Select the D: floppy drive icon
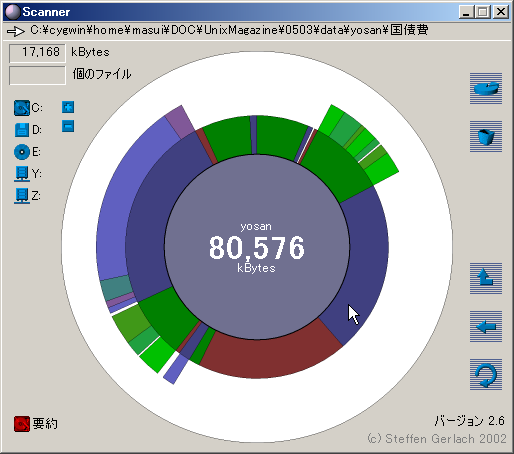This screenshot has width=514, height=454. click(x=22, y=130)
